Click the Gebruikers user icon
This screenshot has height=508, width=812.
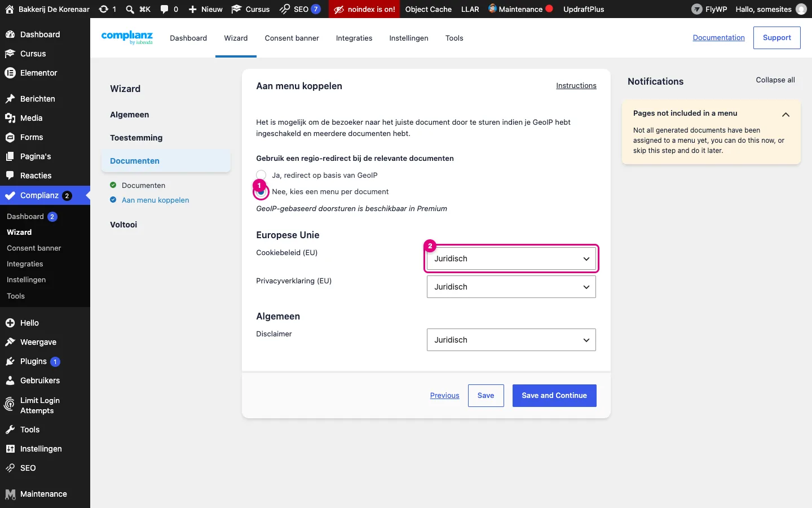click(10, 380)
